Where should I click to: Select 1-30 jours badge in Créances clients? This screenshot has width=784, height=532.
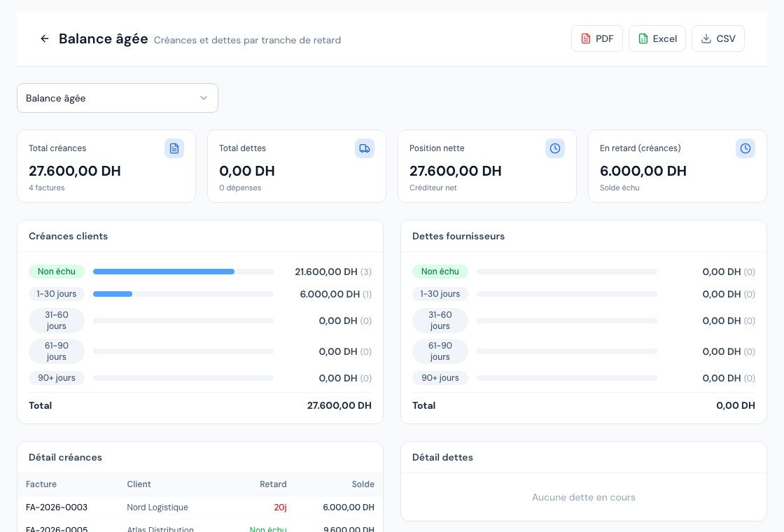click(x=57, y=294)
